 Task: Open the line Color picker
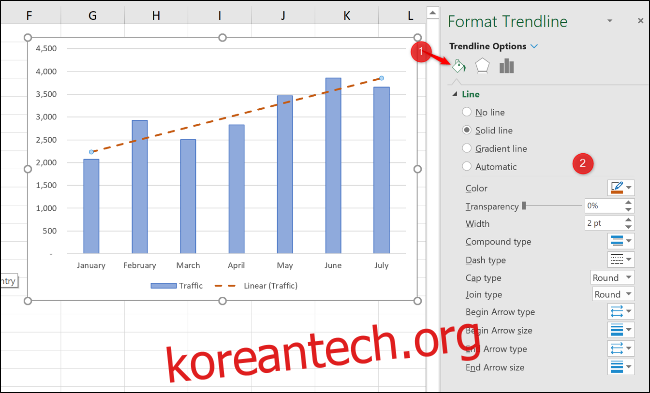[x=621, y=187]
